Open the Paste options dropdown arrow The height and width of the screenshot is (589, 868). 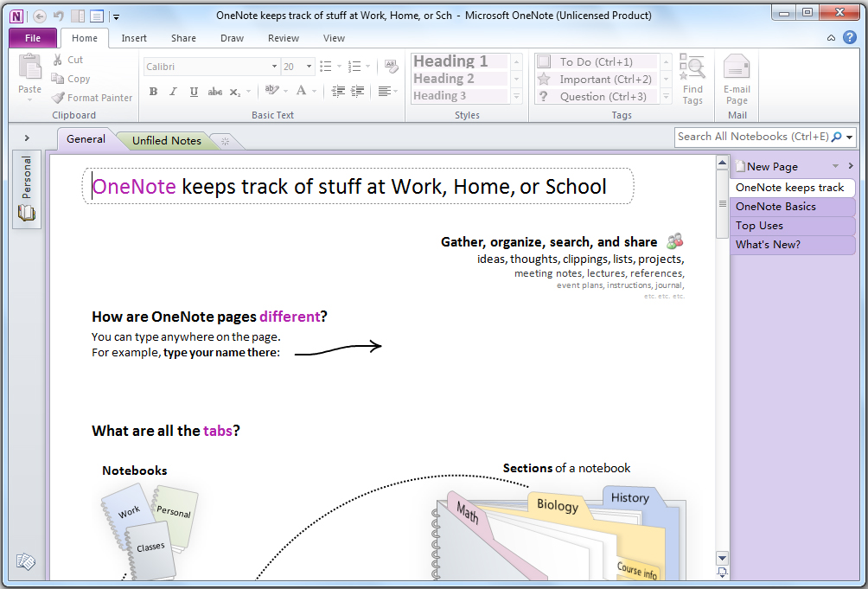29,98
